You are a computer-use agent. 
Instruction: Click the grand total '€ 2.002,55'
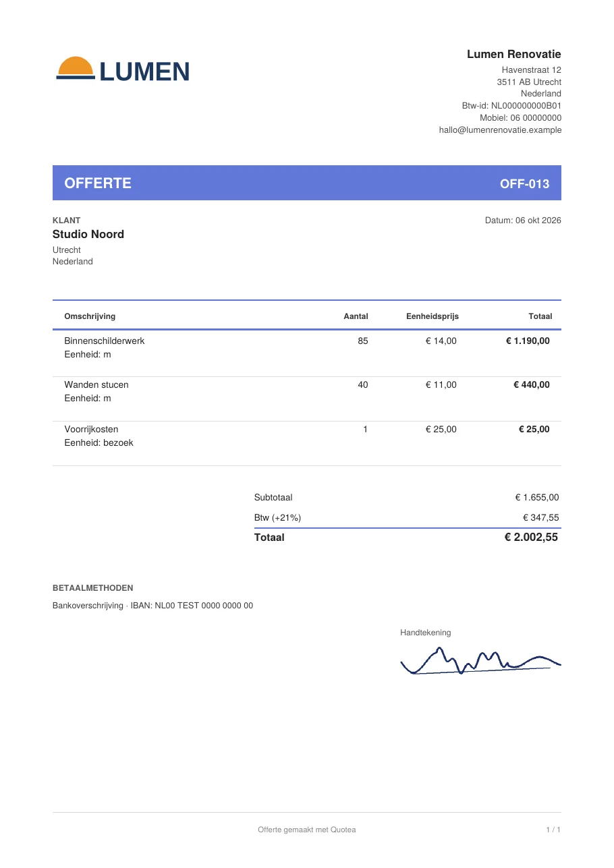[532, 538]
